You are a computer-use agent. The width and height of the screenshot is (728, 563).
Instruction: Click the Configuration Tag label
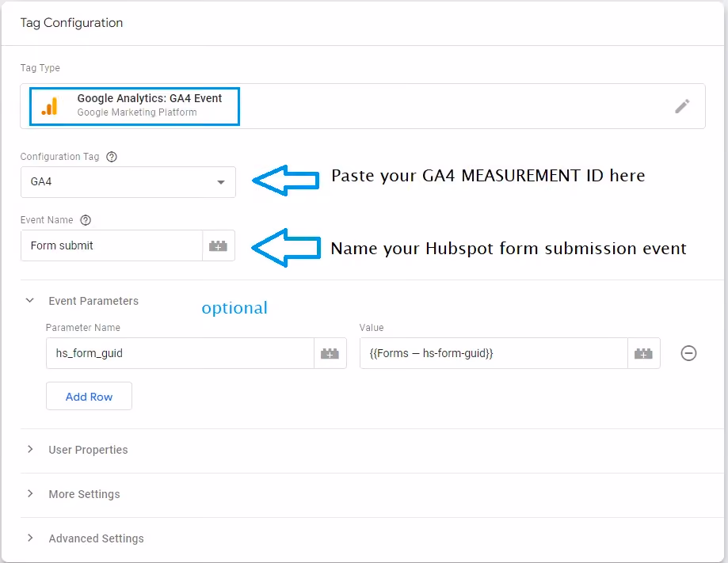click(60, 157)
